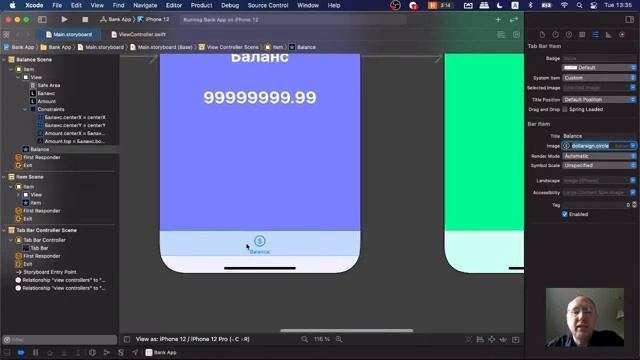Hide the navigator sidebar panel

[42, 19]
